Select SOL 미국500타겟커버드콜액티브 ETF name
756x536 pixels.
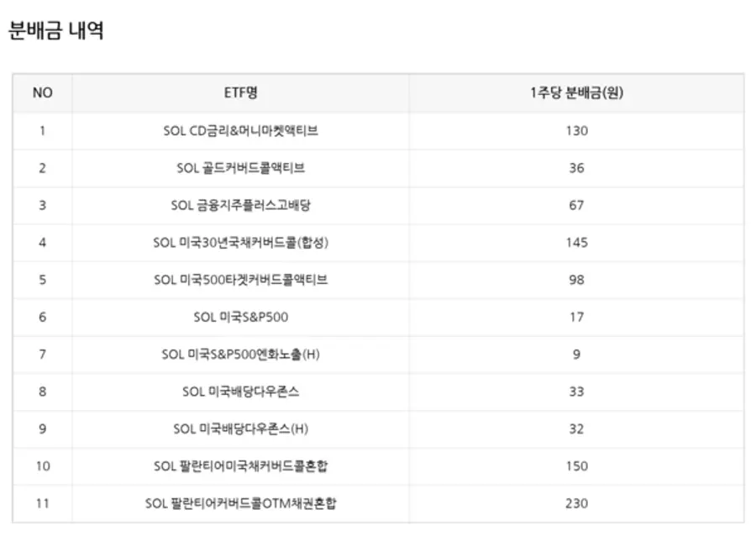(x=240, y=280)
